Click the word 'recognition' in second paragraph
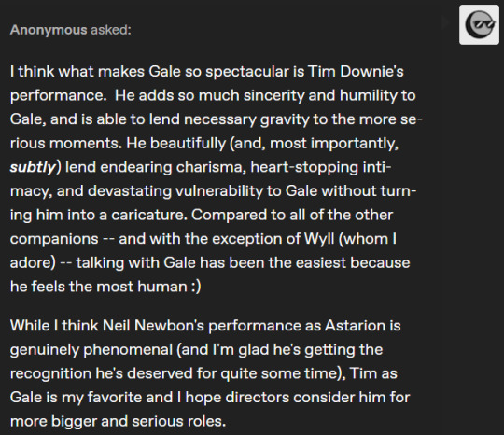 point(50,373)
